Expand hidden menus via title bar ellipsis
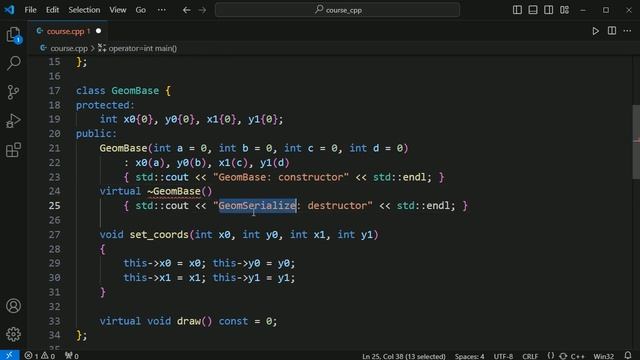This screenshot has width=640, height=360. point(162,10)
